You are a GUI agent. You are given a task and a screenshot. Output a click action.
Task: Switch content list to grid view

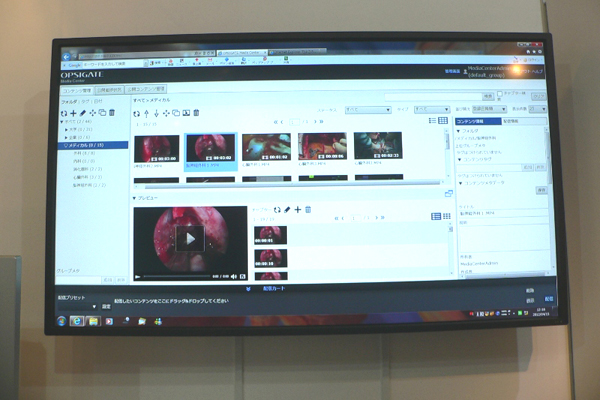click(443, 120)
